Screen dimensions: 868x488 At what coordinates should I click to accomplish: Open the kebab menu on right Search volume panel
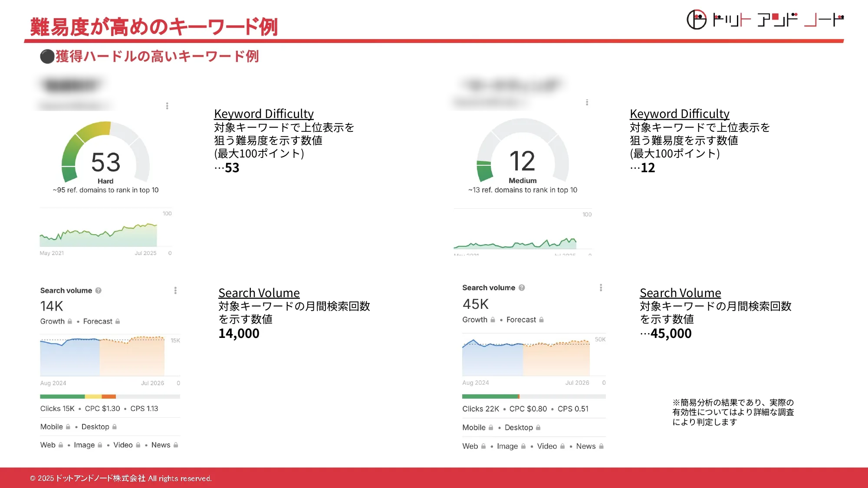[x=601, y=287]
